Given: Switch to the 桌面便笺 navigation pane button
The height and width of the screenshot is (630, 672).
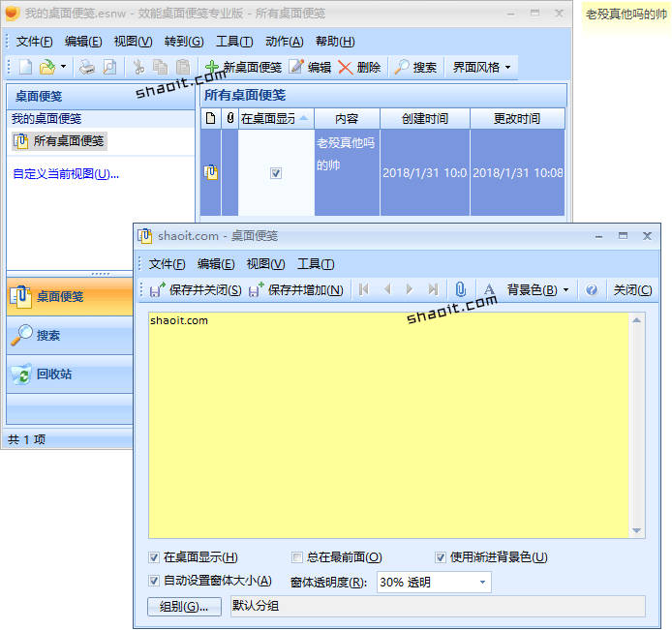Looking at the screenshot, I should [x=70, y=296].
